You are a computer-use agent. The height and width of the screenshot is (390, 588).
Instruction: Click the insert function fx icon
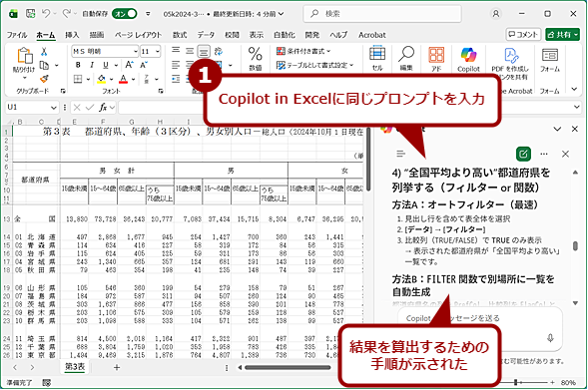tap(103, 108)
